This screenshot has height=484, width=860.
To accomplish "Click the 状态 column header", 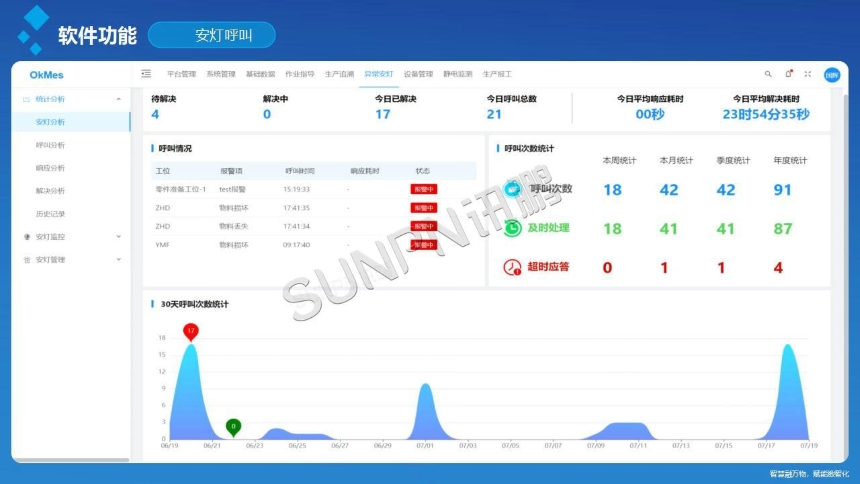I will tap(423, 171).
